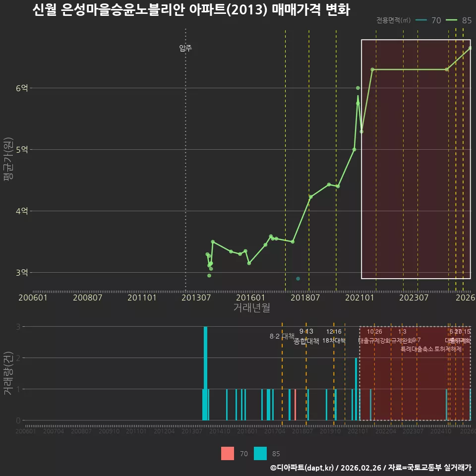The image size is (476, 476).
Task: Click the footer credit '©디아파트(dapt.kr)' text
Action: [302, 468]
